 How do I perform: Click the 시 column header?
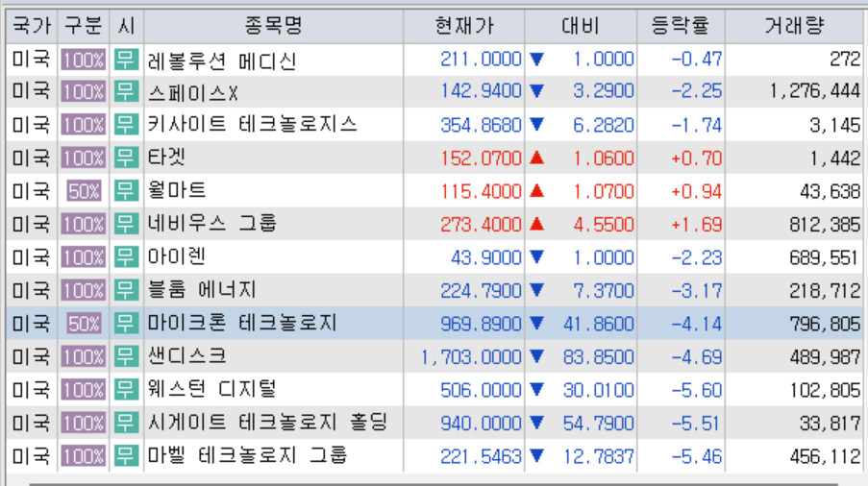pyautogui.click(x=126, y=26)
